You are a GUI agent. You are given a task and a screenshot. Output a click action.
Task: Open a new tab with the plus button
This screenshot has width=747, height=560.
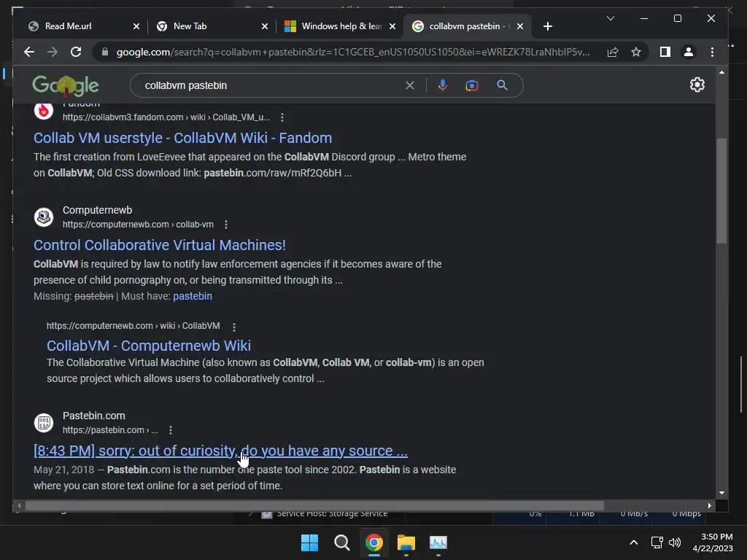548,26
